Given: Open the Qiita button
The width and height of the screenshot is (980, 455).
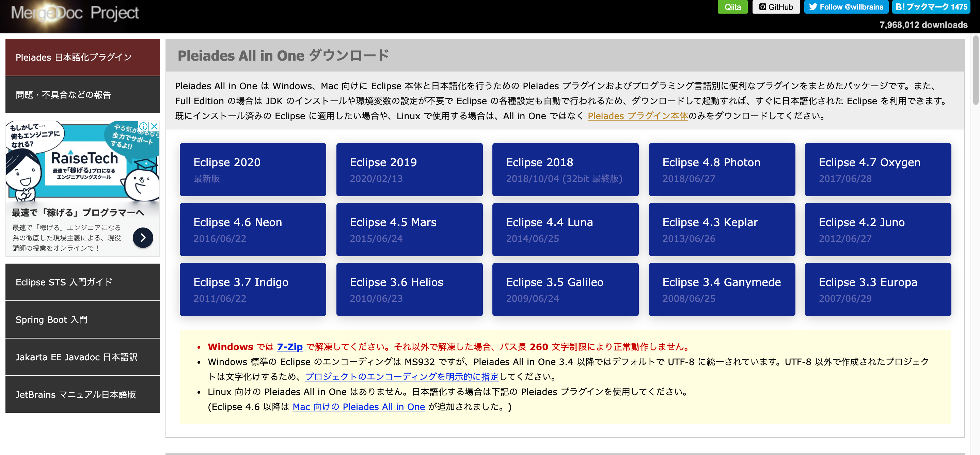Looking at the screenshot, I should [x=732, y=7].
